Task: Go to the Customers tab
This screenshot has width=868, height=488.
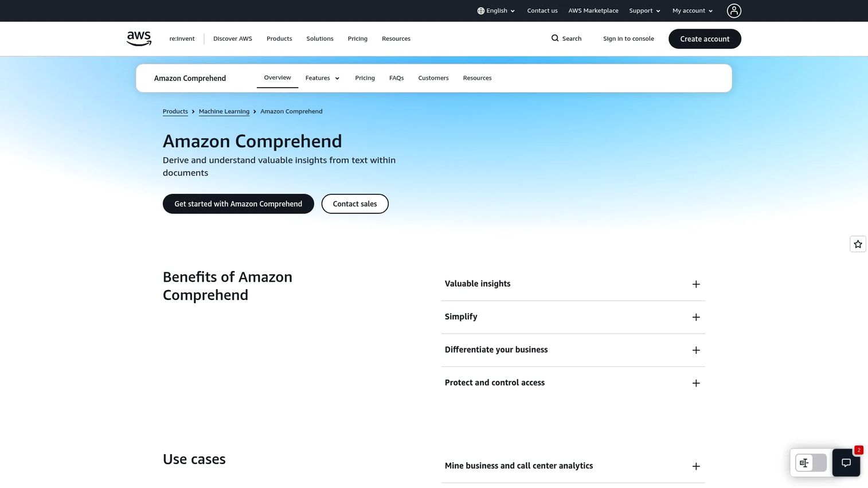Action: tap(433, 78)
